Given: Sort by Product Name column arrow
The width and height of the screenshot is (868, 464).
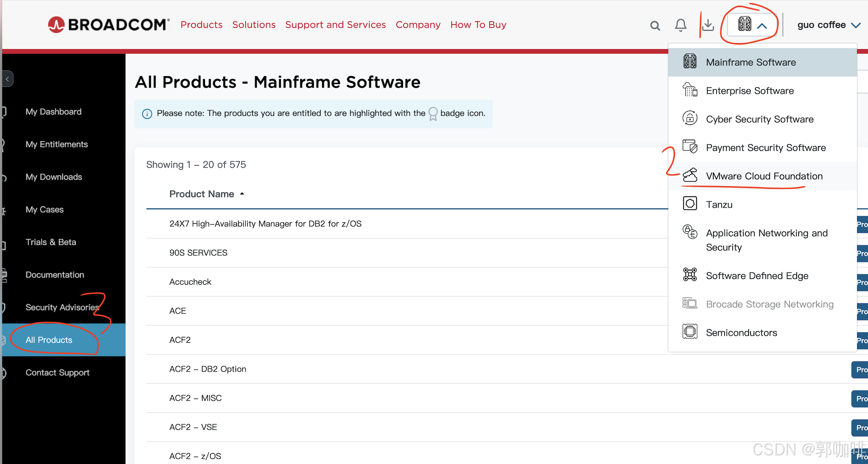Looking at the screenshot, I should pyautogui.click(x=242, y=194).
